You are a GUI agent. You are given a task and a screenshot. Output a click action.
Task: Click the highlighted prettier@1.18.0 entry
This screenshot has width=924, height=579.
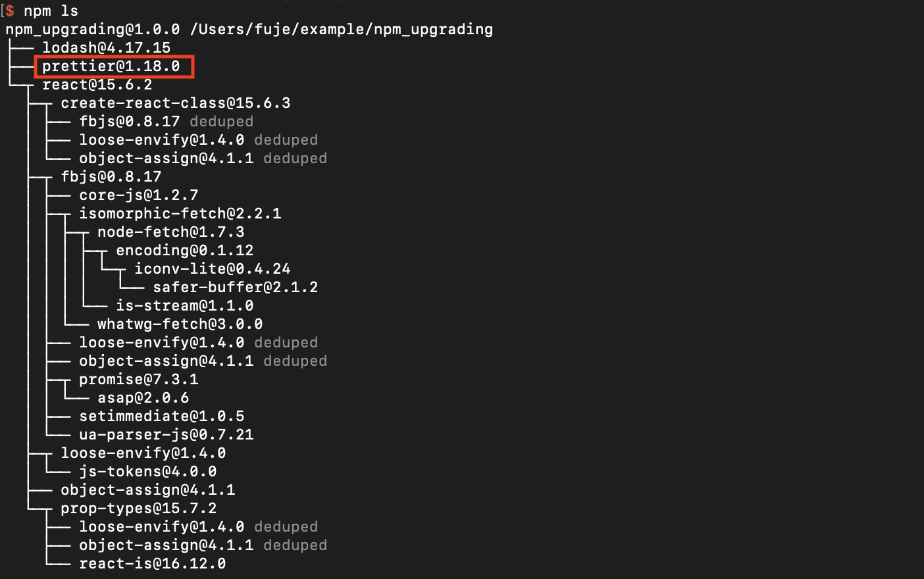click(111, 66)
